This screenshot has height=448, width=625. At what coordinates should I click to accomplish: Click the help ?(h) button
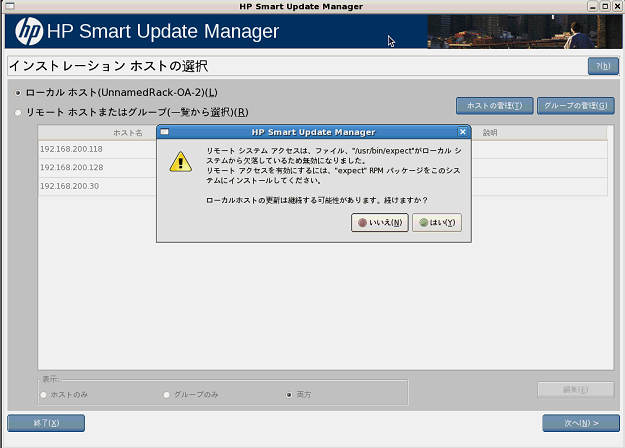point(602,66)
